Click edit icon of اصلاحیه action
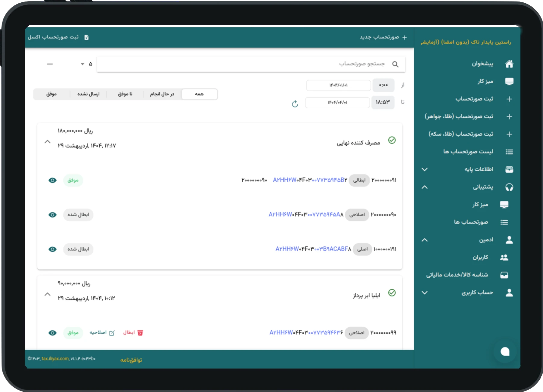Image resolution: width=543 pixels, height=392 pixels. coord(112,333)
